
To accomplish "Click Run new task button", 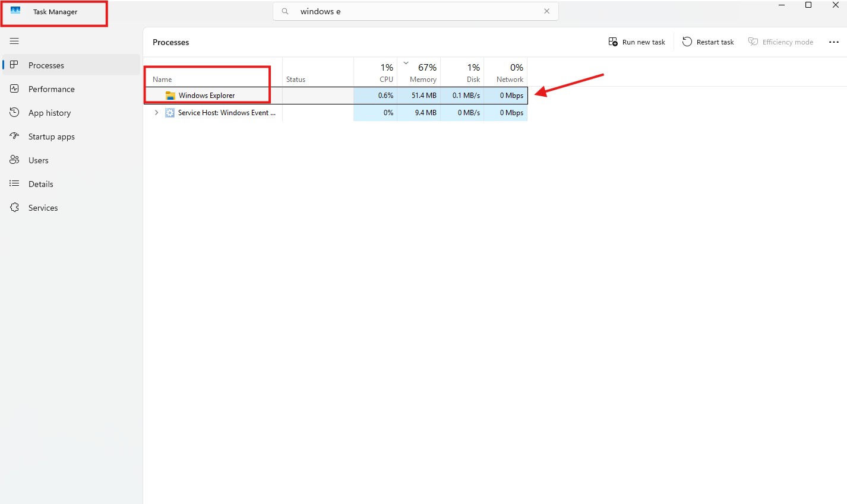I will pos(637,42).
